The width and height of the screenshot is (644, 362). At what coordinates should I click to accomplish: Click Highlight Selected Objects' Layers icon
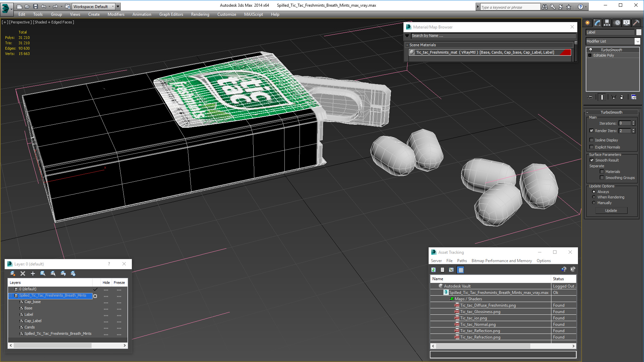(53, 274)
